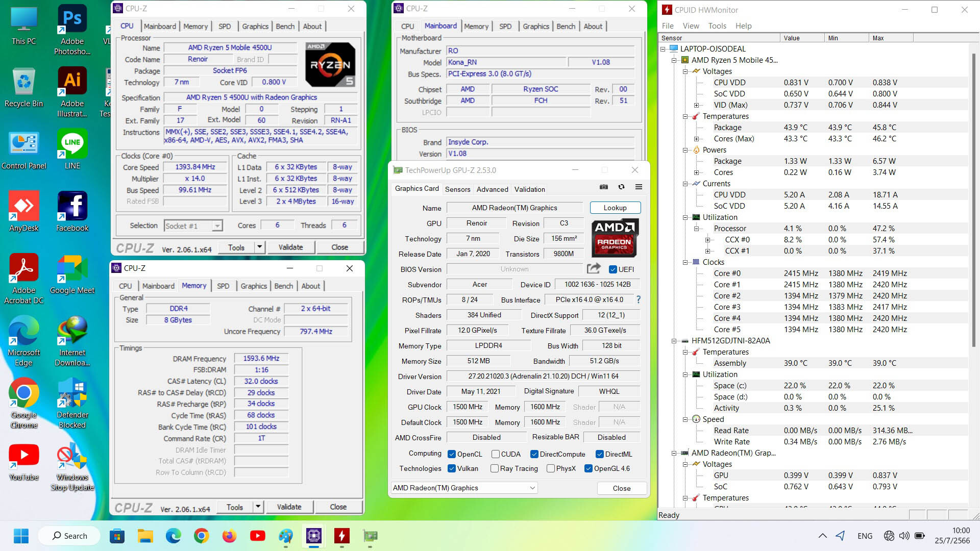Image resolution: width=980 pixels, height=551 pixels.
Task: Click Validate in the CPU-Z Memory window
Action: click(289, 507)
